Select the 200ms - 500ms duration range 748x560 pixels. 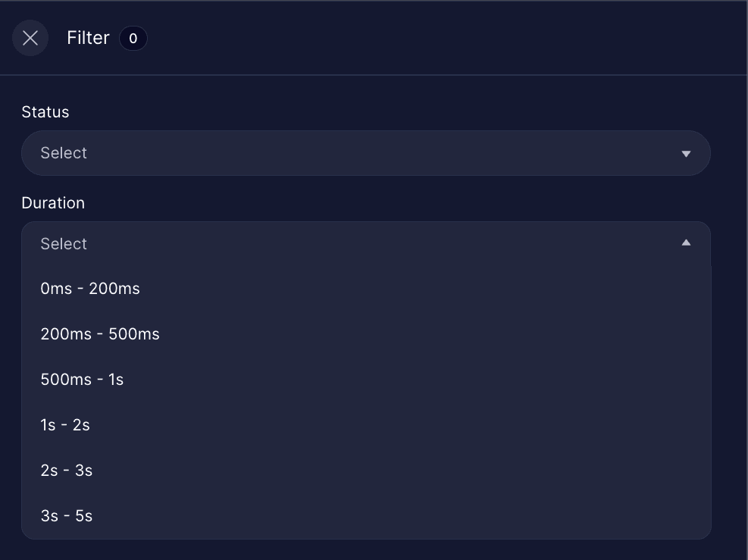click(99, 334)
